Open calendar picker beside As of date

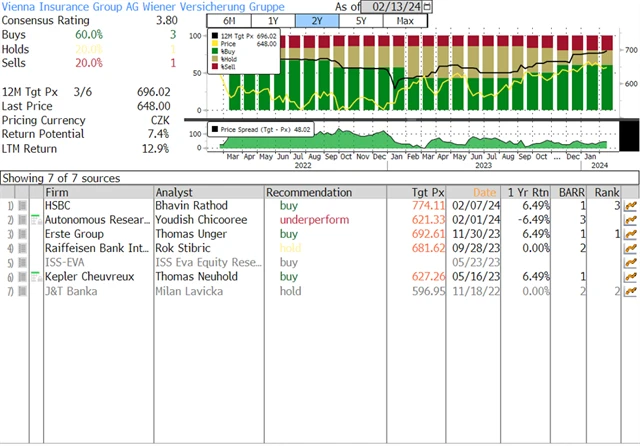pos(428,7)
